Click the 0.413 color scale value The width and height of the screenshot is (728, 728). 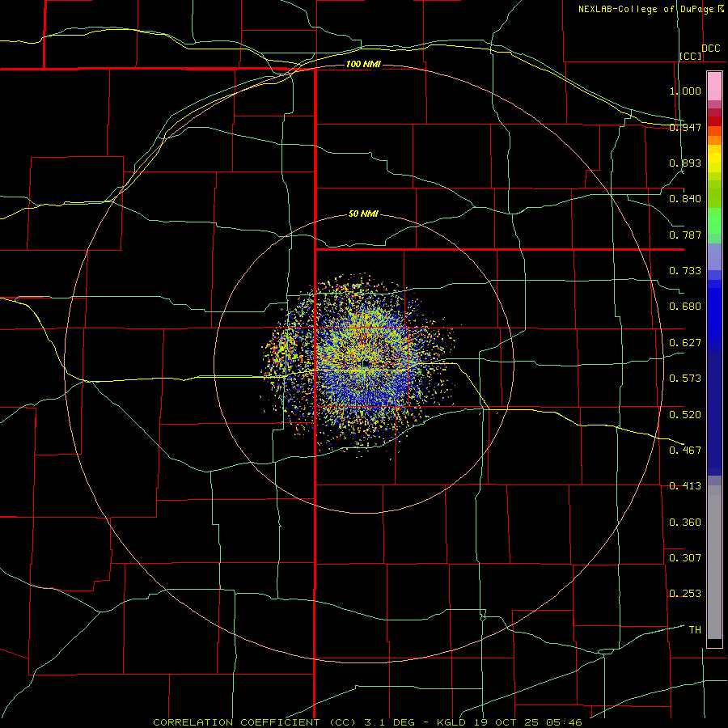click(x=685, y=486)
